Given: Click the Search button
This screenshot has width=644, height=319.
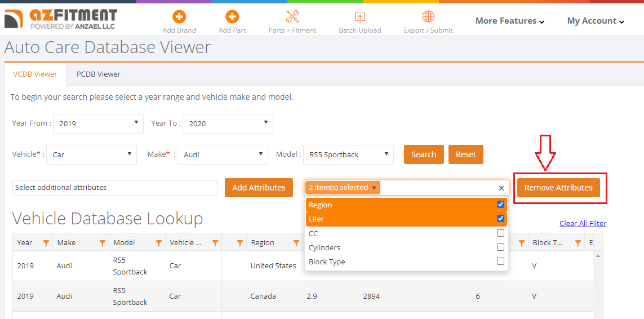Looking at the screenshot, I should pyautogui.click(x=424, y=154).
